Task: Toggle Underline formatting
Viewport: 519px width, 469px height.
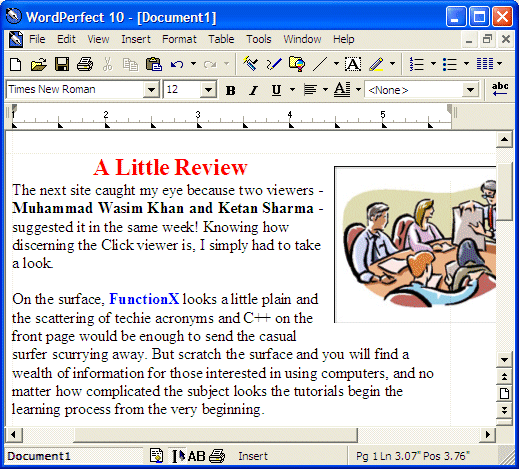Action: [276, 90]
